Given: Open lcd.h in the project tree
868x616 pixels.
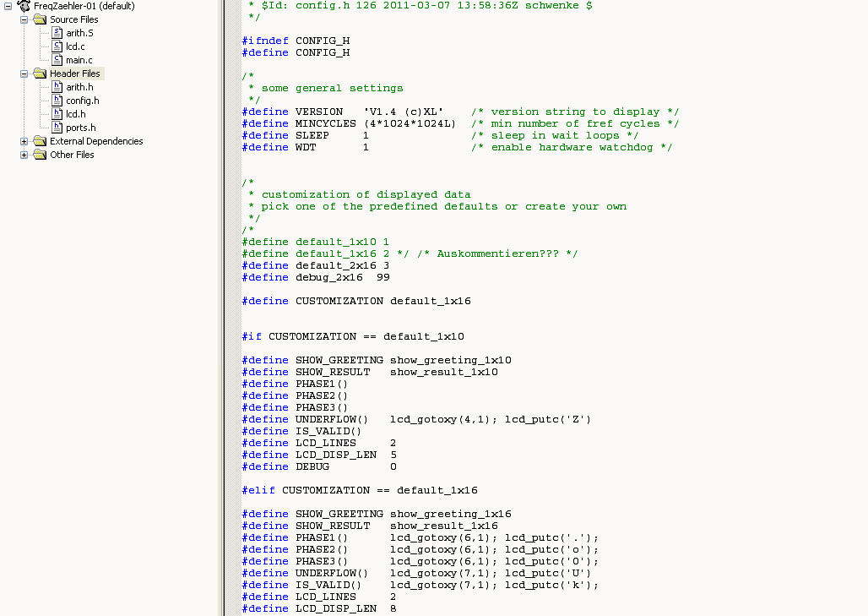Looking at the screenshot, I should coord(76,114).
